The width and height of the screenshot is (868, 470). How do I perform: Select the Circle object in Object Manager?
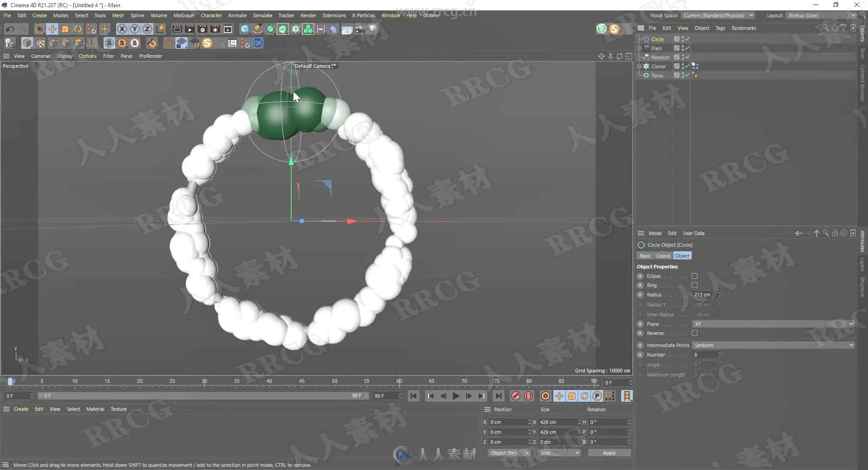click(657, 39)
